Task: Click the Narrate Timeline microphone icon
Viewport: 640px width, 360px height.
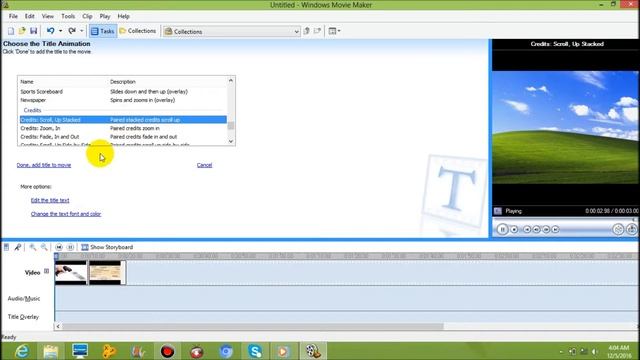Action: [x=18, y=247]
